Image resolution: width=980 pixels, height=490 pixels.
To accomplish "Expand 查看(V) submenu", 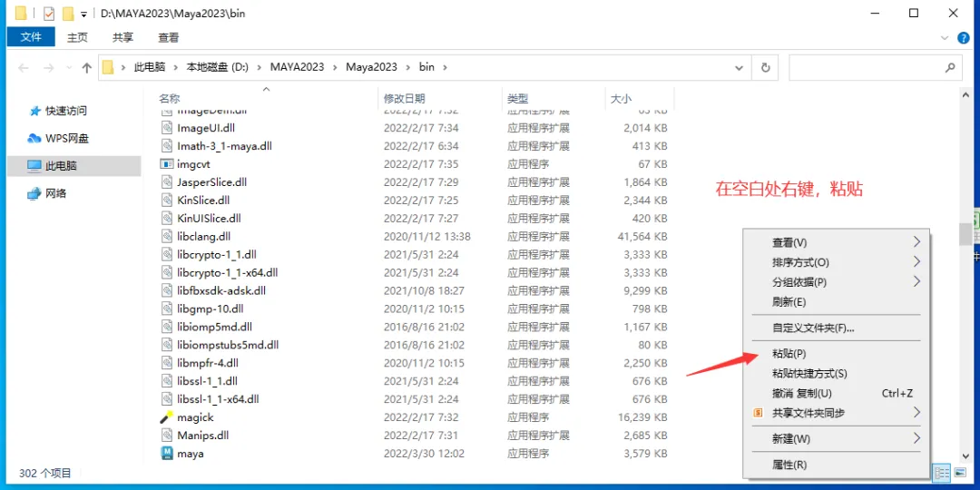I will [916, 242].
